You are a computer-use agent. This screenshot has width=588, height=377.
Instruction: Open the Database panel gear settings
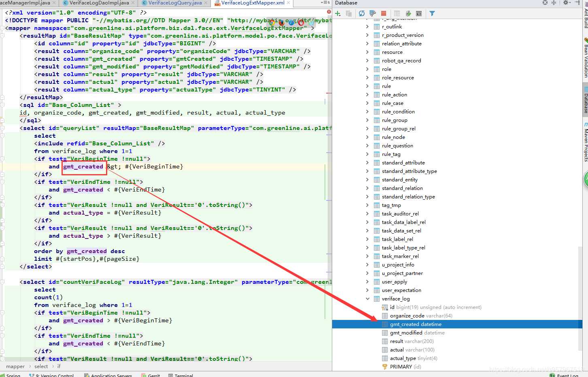[566, 3]
